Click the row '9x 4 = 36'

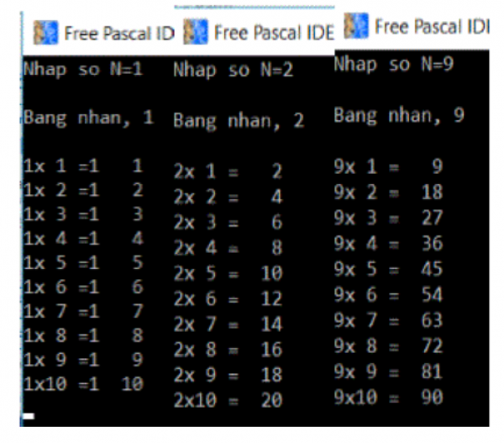389,244
